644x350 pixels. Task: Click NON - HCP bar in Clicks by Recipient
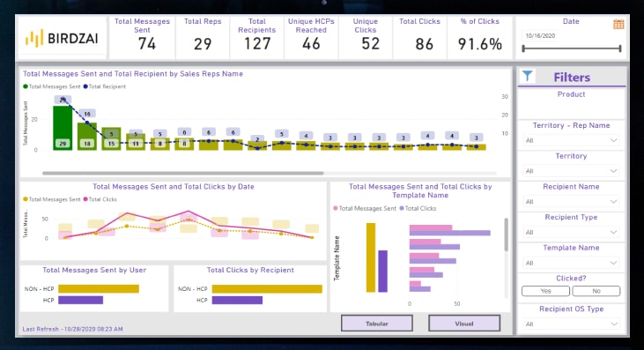(x=267, y=289)
